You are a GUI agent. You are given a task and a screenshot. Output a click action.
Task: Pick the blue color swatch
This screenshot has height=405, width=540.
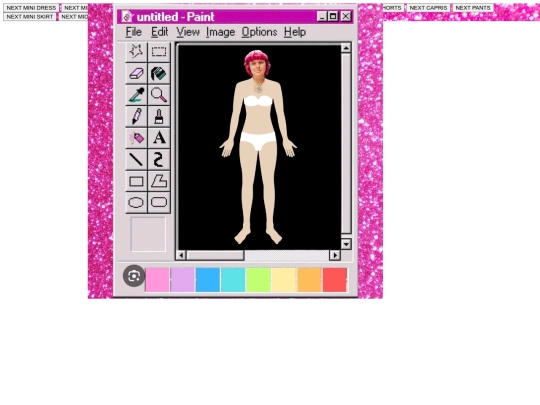(x=208, y=280)
